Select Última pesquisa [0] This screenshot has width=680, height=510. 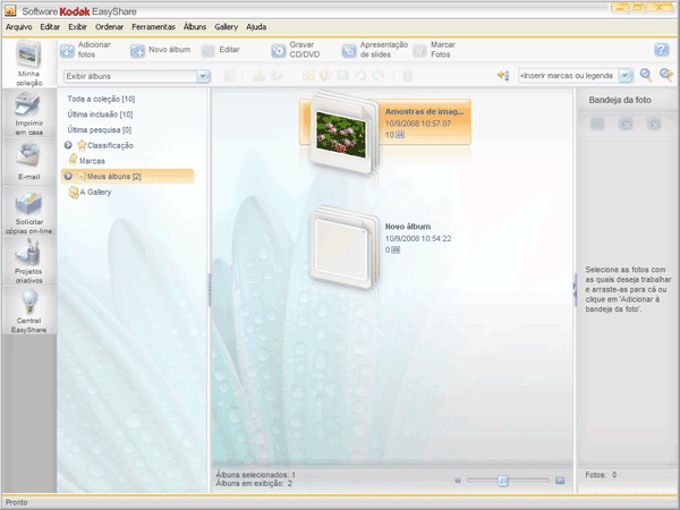click(x=99, y=130)
